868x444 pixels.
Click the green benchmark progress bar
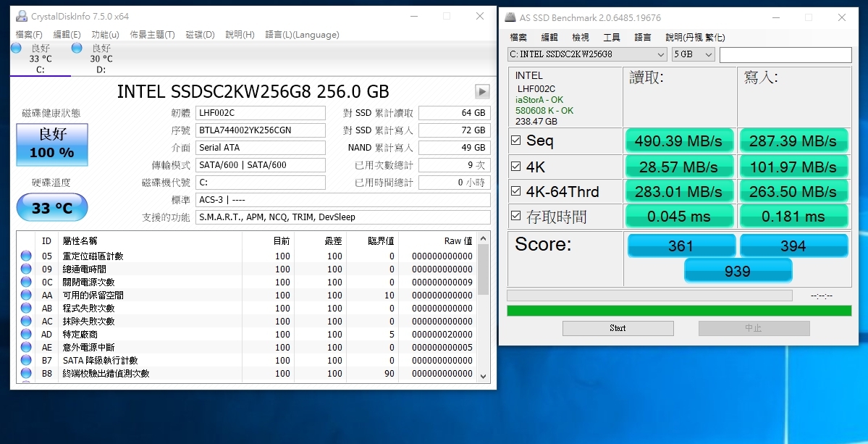click(x=679, y=311)
